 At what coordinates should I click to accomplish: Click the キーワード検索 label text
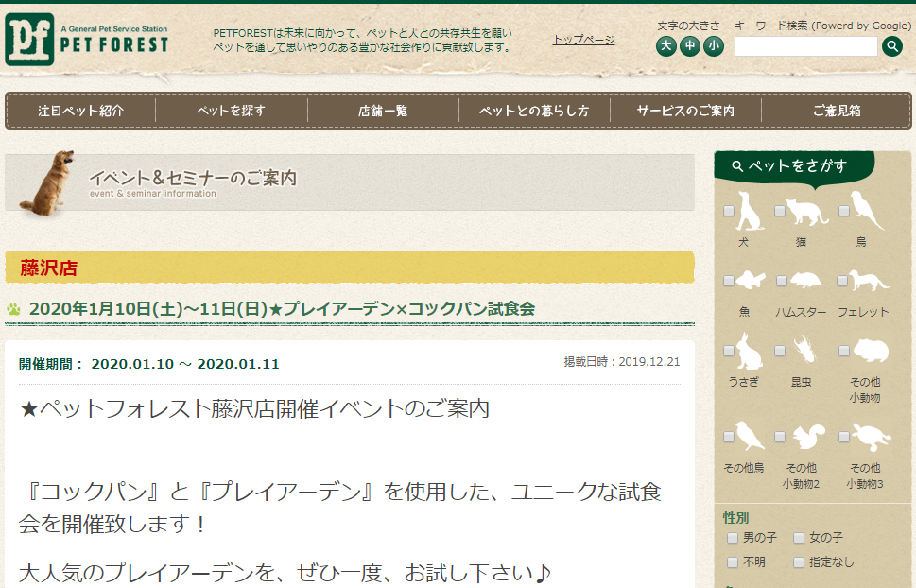pos(822,26)
